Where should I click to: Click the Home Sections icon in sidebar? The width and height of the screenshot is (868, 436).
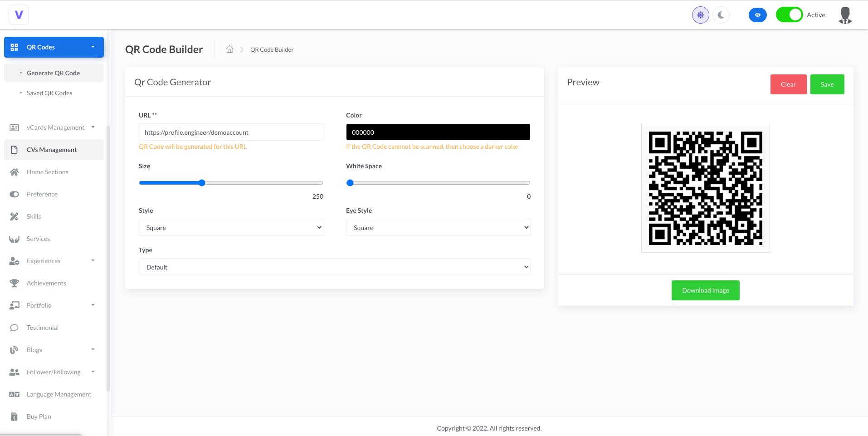tap(14, 172)
